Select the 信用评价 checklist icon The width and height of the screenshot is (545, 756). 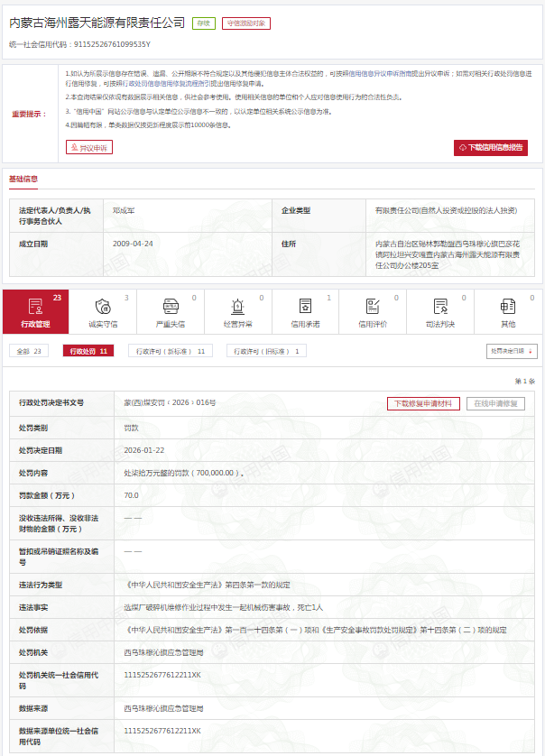point(373,307)
